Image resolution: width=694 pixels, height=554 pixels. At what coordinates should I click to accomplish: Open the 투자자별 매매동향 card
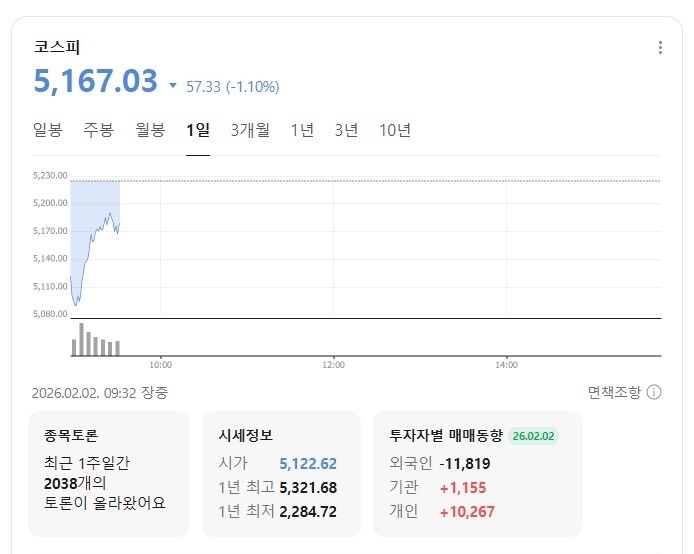477,473
